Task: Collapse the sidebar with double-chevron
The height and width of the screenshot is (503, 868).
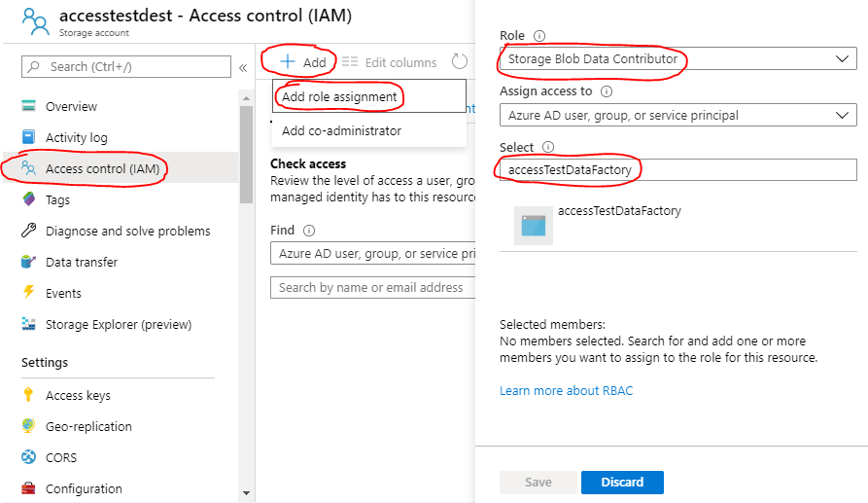Action: 243,67
